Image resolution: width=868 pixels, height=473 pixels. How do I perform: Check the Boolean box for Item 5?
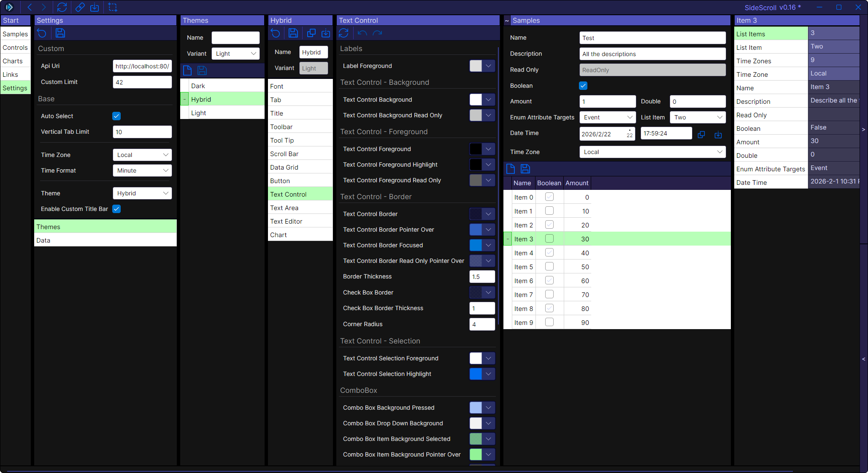click(x=549, y=267)
